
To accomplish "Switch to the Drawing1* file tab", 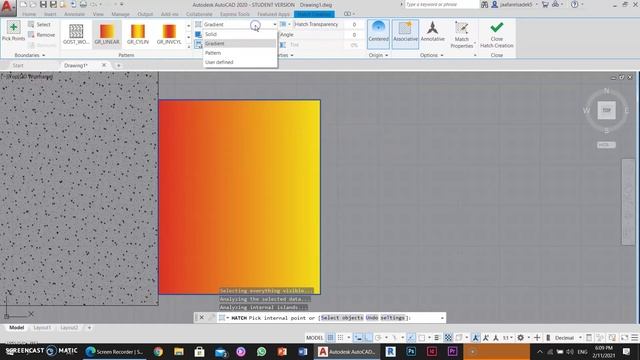I will coord(76,65).
